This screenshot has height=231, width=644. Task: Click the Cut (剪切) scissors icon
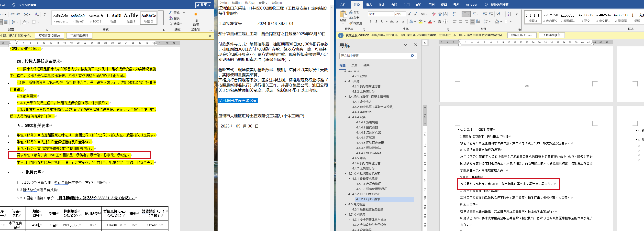[x=351, y=12]
